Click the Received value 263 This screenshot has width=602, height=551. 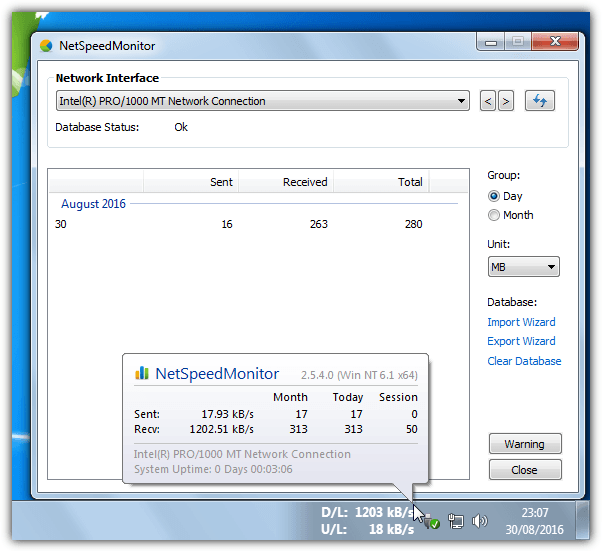coord(319,224)
